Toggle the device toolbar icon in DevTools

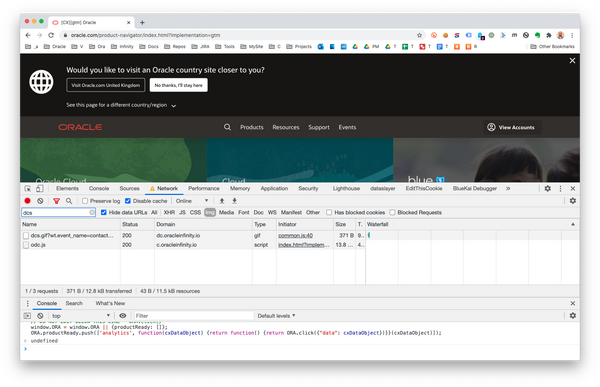click(39, 189)
